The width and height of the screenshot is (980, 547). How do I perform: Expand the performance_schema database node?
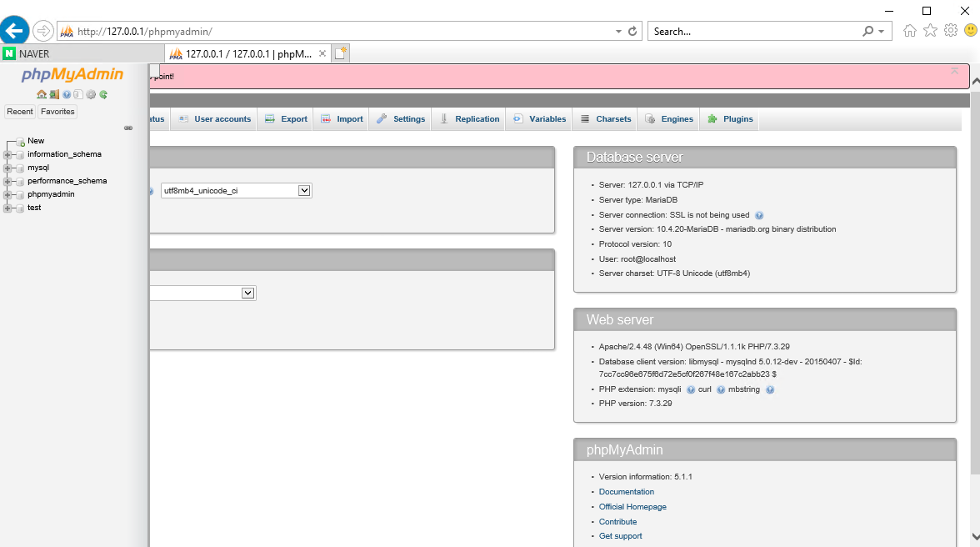pyautogui.click(x=7, y=181)
